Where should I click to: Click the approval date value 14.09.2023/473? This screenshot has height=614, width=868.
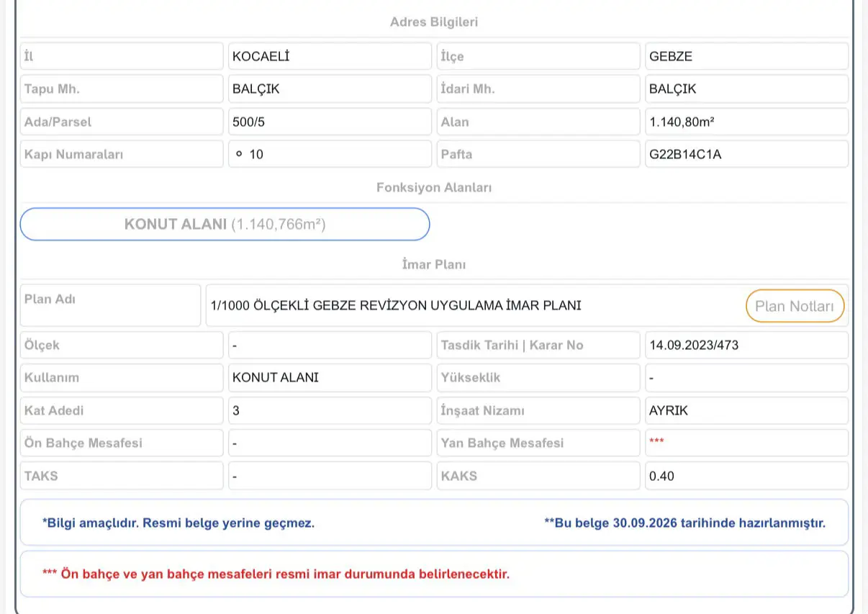pyautogui.click(x=694, y=346)
